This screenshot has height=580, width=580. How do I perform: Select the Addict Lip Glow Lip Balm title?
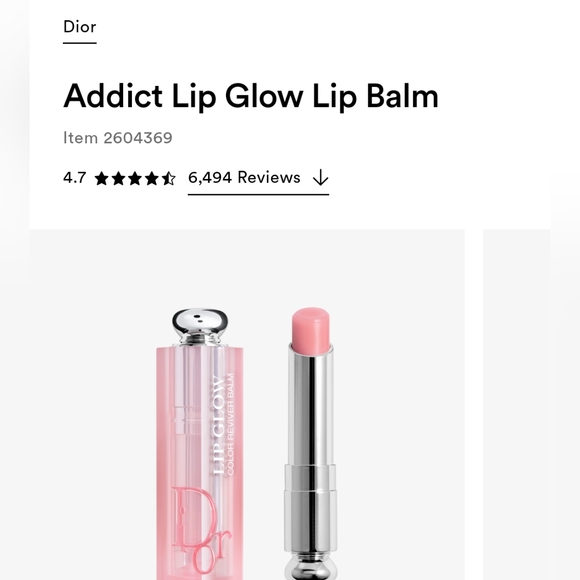point(251,96)
